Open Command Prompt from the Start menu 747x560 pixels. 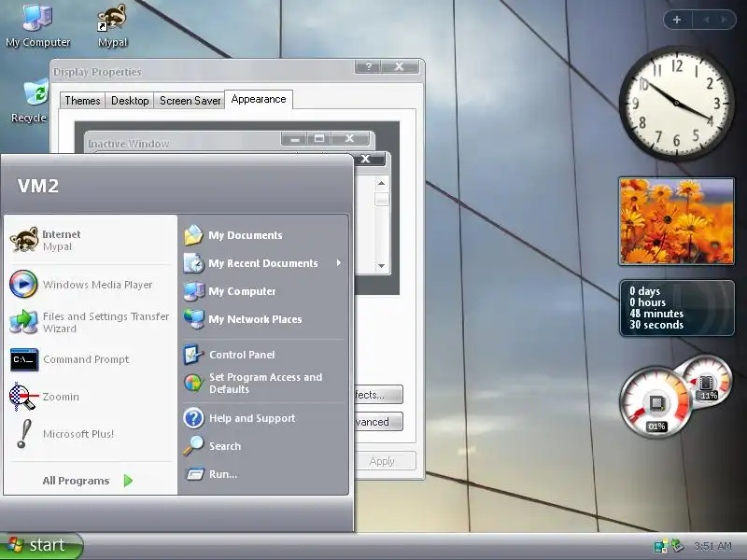tap(91, 359)
